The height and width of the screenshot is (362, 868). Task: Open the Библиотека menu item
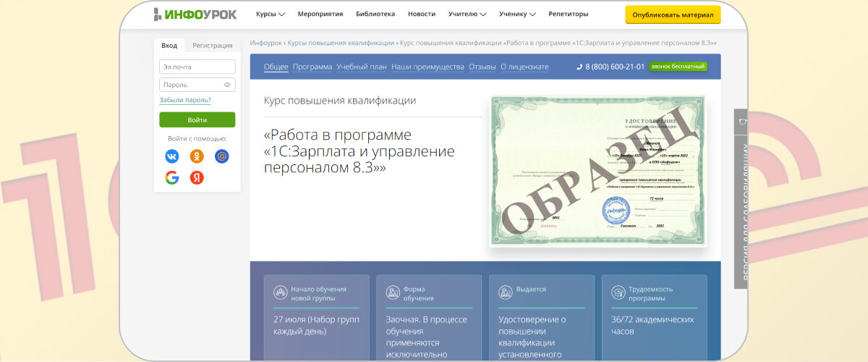click(375, 14)
